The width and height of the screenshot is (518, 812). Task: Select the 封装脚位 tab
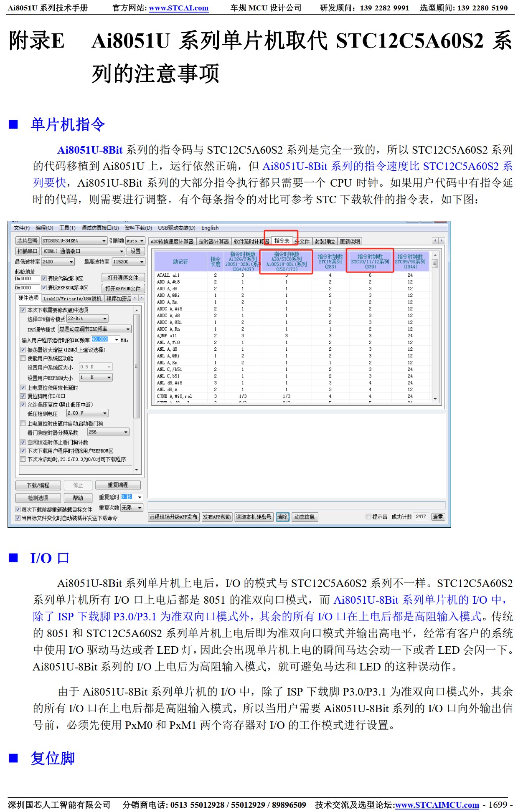(325, 242)
